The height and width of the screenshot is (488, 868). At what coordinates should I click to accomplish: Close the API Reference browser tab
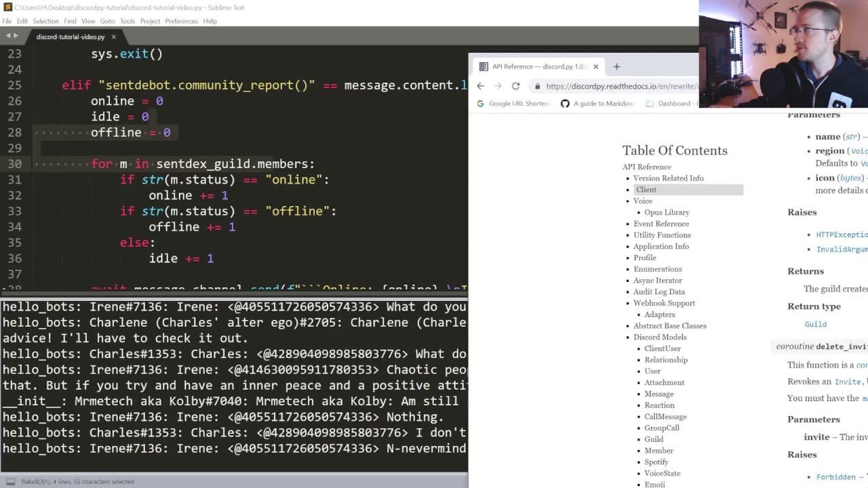(596, 66)
